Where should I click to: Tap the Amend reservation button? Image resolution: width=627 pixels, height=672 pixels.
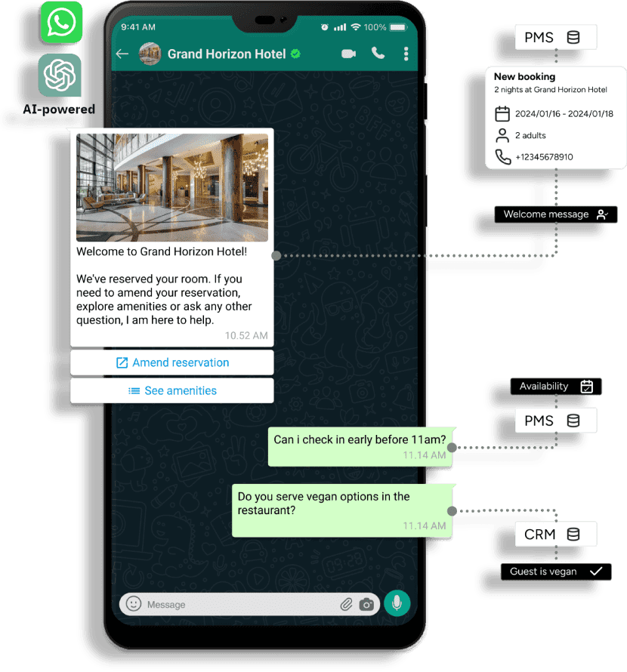(x=171, y=362)
